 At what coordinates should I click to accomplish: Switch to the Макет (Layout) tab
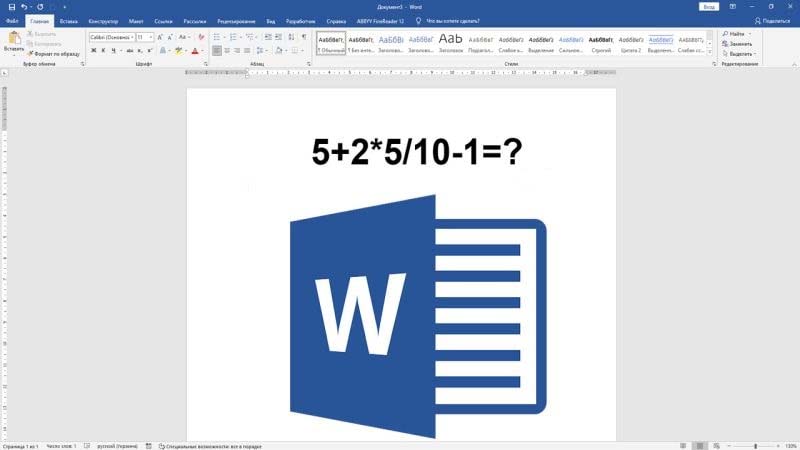[136, 21]
